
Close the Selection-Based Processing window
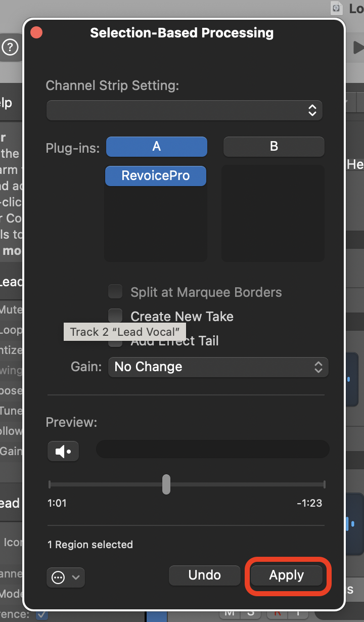(36, 33)
